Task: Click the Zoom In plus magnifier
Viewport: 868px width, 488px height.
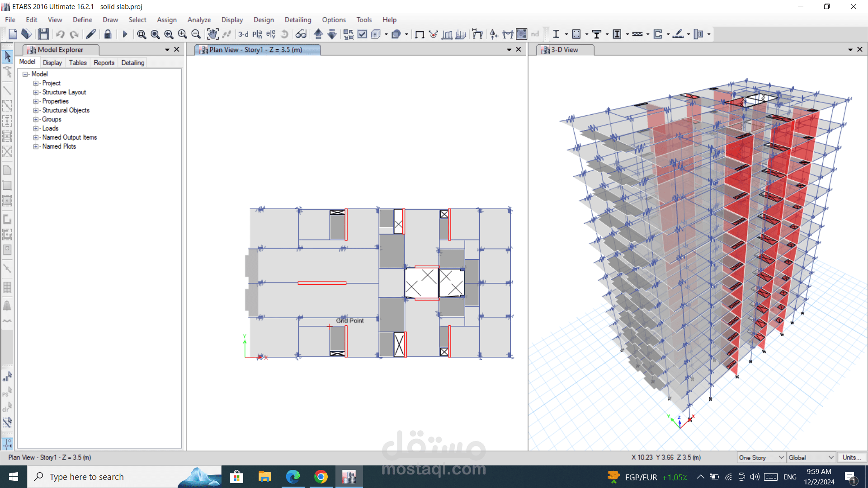Action: pos(182,34)
